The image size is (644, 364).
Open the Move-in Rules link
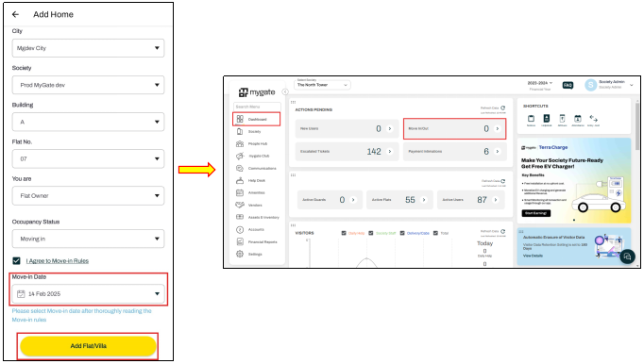click(57, 261)
